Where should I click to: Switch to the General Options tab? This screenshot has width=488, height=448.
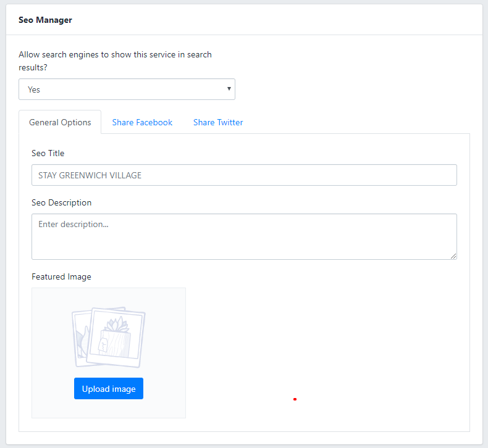pyautogui.click(x=60, y=122)
